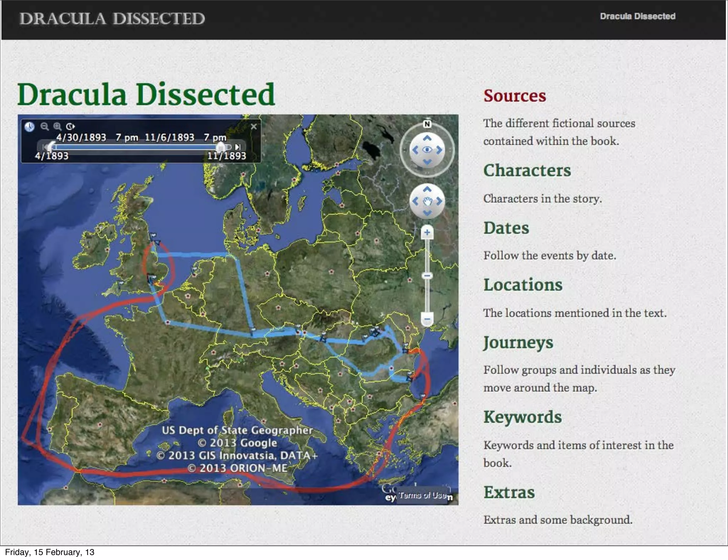The height and width of the screenshot is (560, 728).
Task: Open the Characters page
Action: [527, 171]
